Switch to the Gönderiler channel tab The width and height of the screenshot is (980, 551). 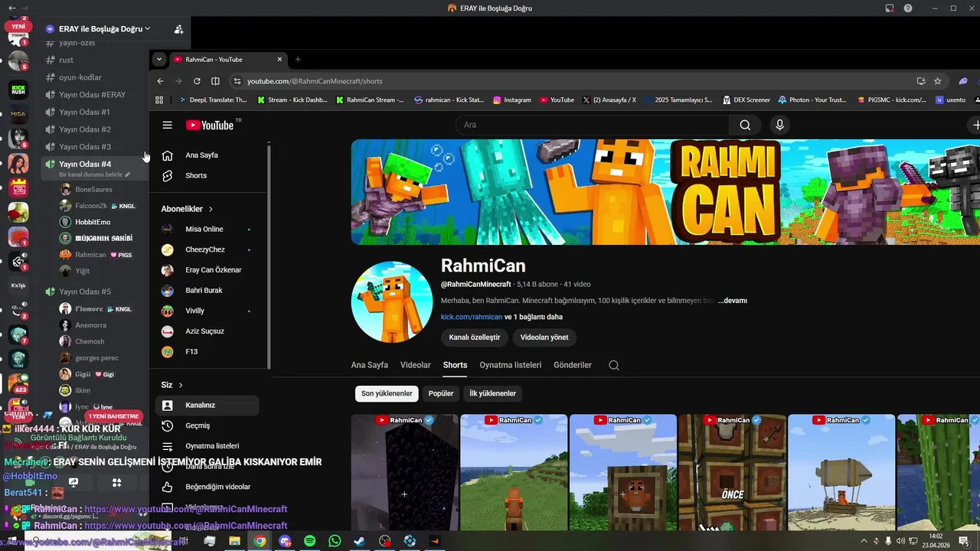(573, 365)
